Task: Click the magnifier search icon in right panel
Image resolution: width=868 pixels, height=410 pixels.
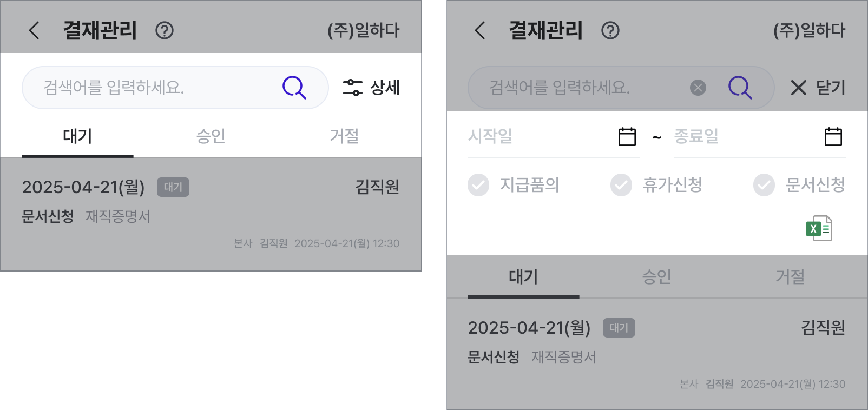Action: 740,88
